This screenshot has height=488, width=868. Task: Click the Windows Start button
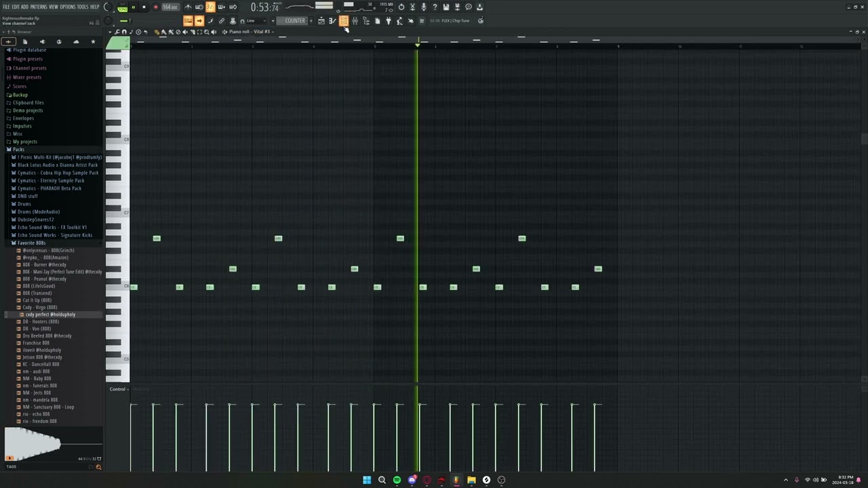click(x=367, y=480)
